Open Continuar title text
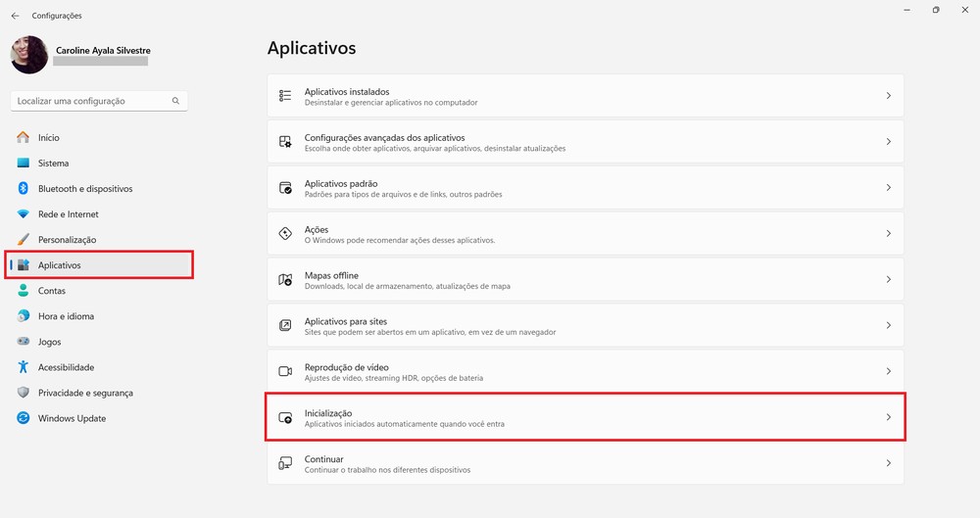980x518 pixels. [x=323, y=459]
